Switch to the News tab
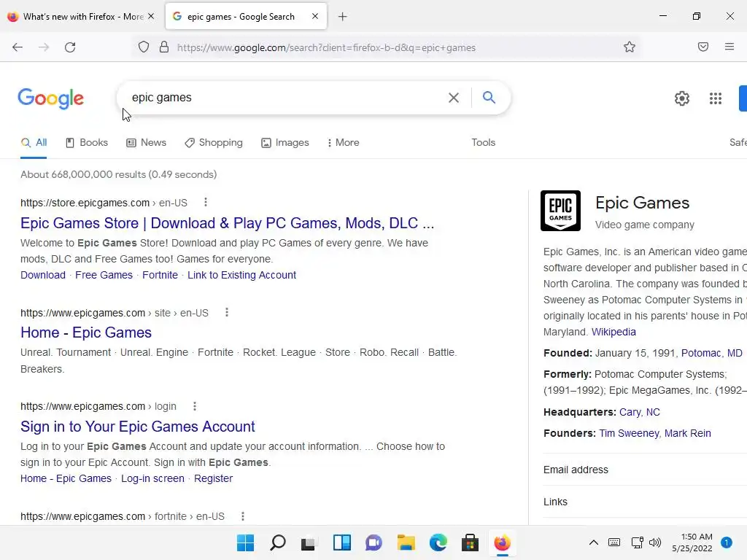Viewport: 747px width, 560px height. [146, 143]
